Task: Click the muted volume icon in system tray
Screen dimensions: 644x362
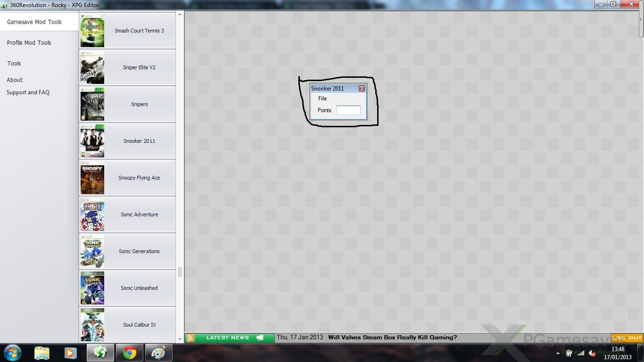Action: 592,353
